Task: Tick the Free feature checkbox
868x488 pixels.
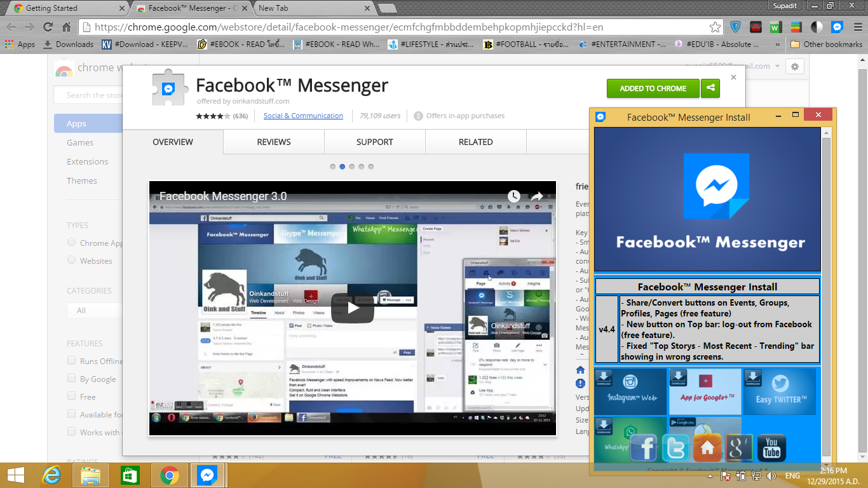Action: point(72,396)
